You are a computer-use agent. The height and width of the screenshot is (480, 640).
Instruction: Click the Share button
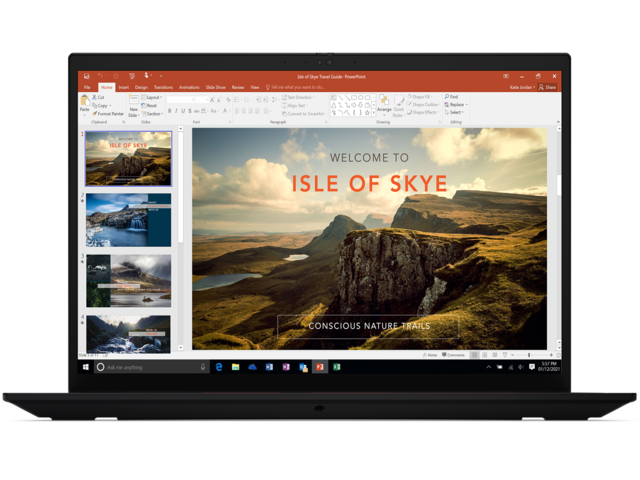click(x=548, y=87)
